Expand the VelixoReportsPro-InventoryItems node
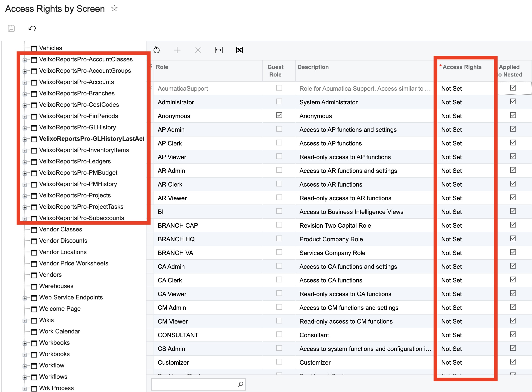The height and width of the screenshot is (392, 532). click(25, 151)
